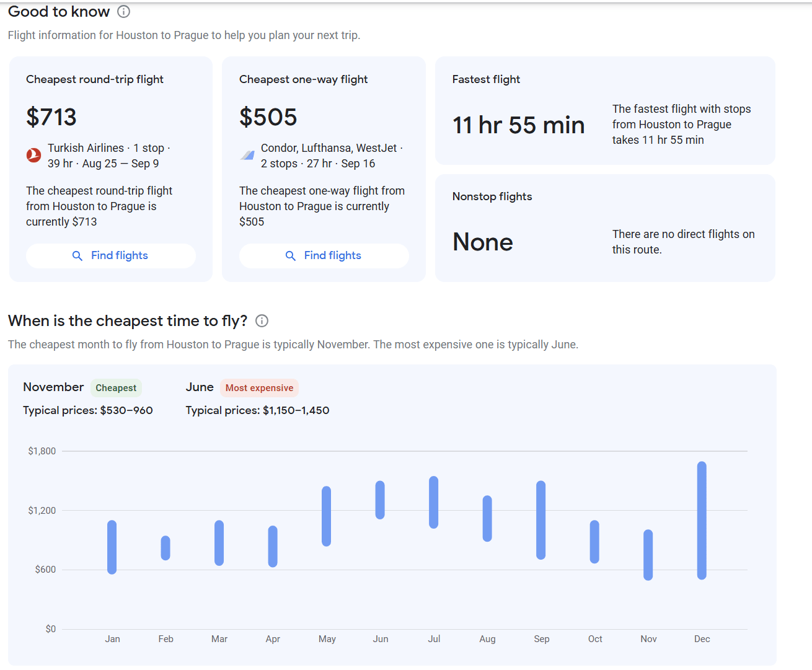Find flights for the cheapest round-trip
Image resolution: width=812 pixels, height=670 pixels.
(x=110, y=255)
